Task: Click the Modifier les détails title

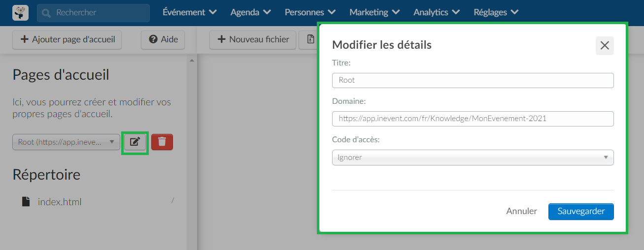Action: [x=382, y=45]
